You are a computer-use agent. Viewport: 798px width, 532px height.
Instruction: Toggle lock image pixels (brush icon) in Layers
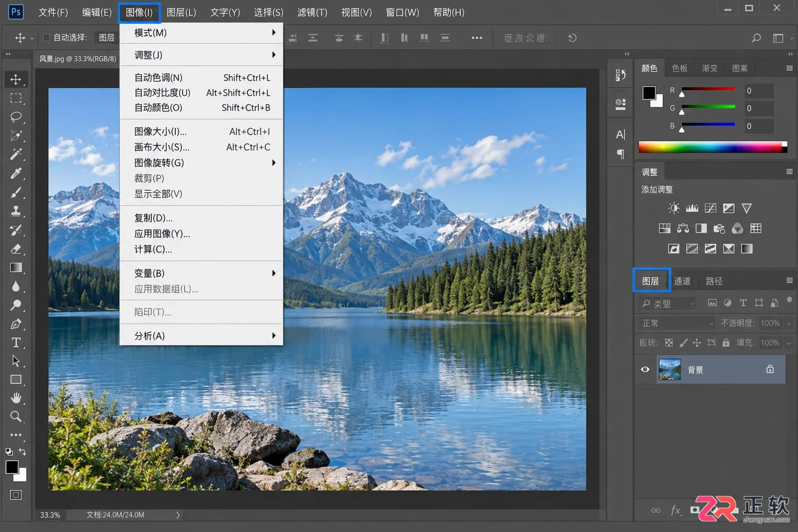click(x=683, y=343)
